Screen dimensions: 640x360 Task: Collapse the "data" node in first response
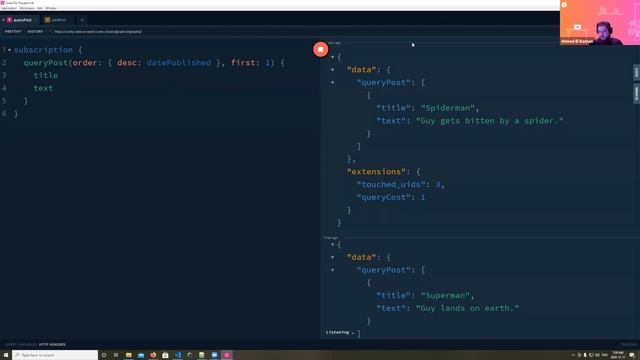coord(333,70)
